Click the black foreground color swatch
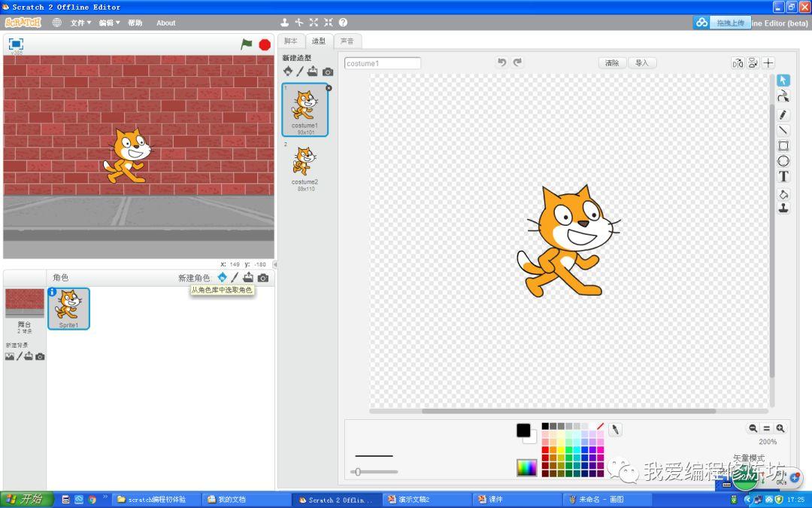812x508 pixels. coord(523,430)
